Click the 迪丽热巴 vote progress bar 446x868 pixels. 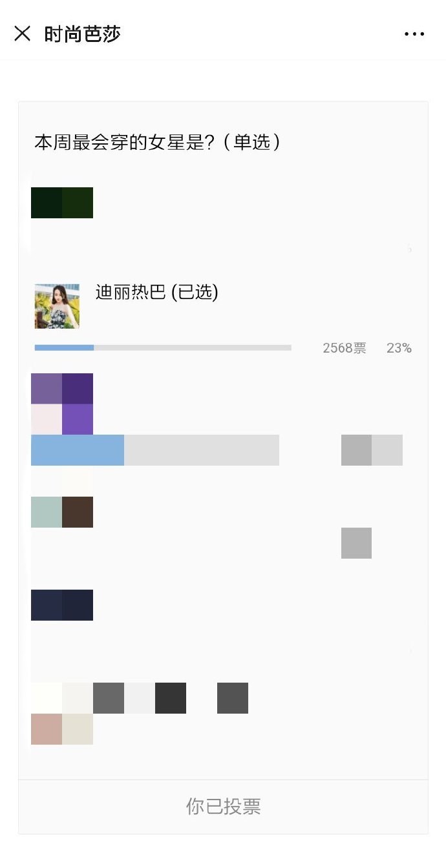click(163, 347)
